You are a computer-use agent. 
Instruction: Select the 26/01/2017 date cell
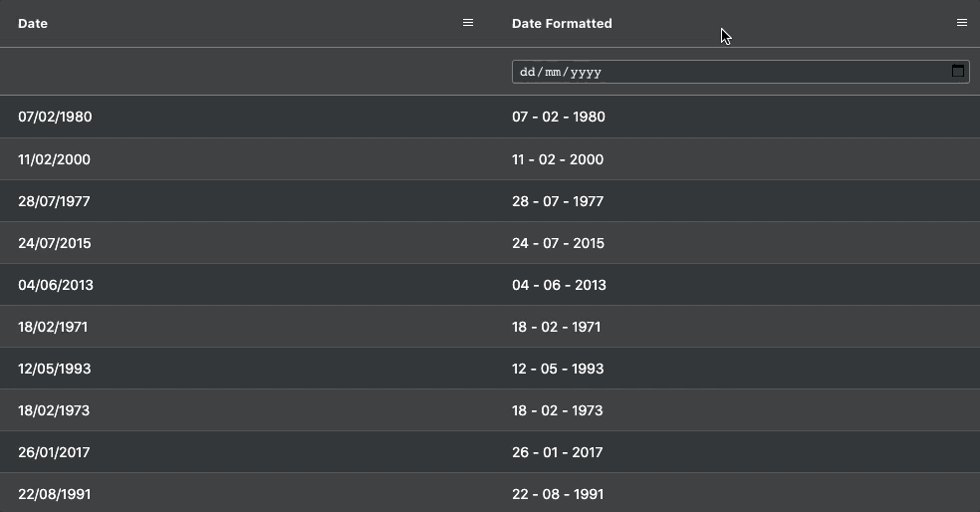[247, 452]
